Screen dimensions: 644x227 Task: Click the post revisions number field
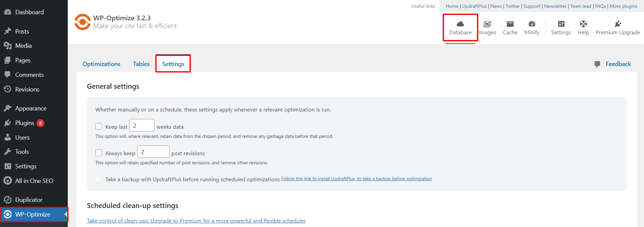153,152
